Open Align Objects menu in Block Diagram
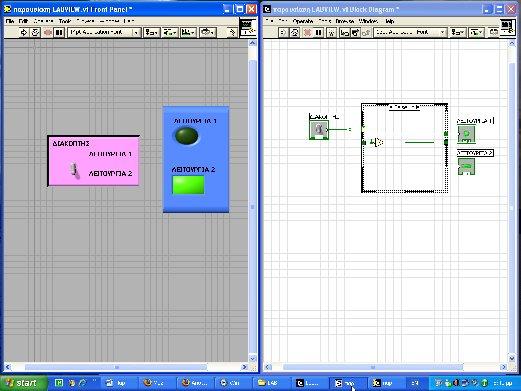The width and height of the screenshot is (521, 391). tap(457, 32)
